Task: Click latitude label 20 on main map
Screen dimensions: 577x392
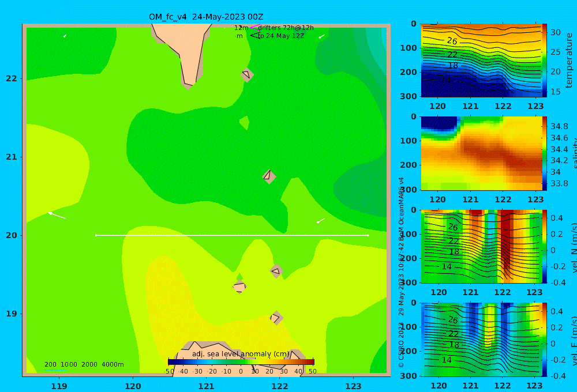Action: pos(12,235)
